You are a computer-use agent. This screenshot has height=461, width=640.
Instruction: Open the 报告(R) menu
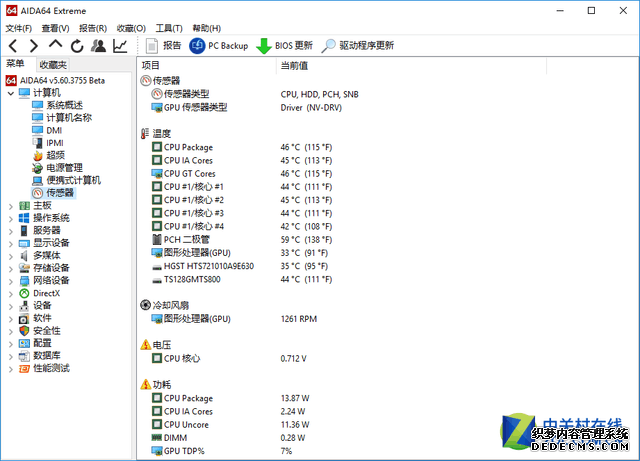tap(93, 28)
